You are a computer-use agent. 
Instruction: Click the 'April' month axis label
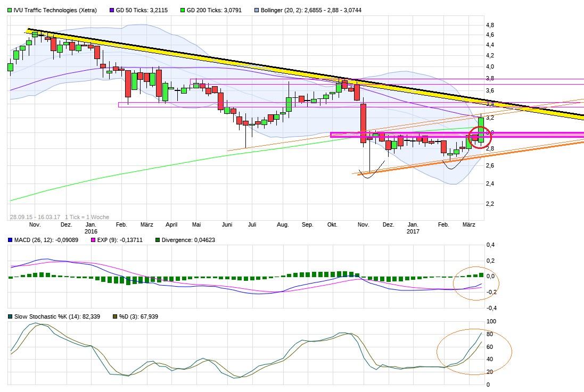[171, 225]
